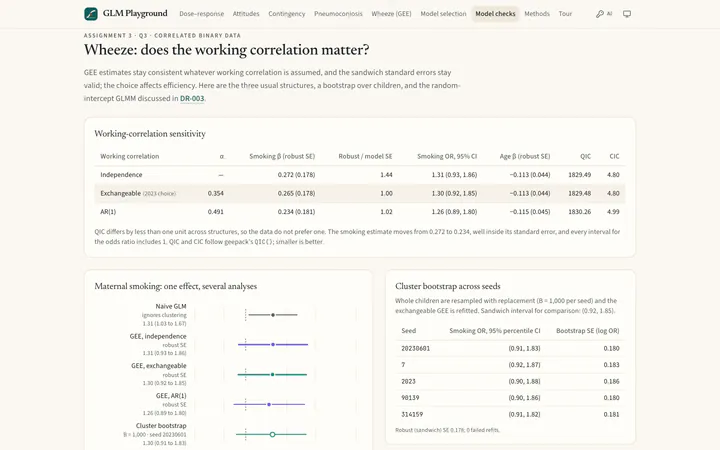
Task: Click the Seed column header
Action: pyautogui.click(x=409, y=331)
